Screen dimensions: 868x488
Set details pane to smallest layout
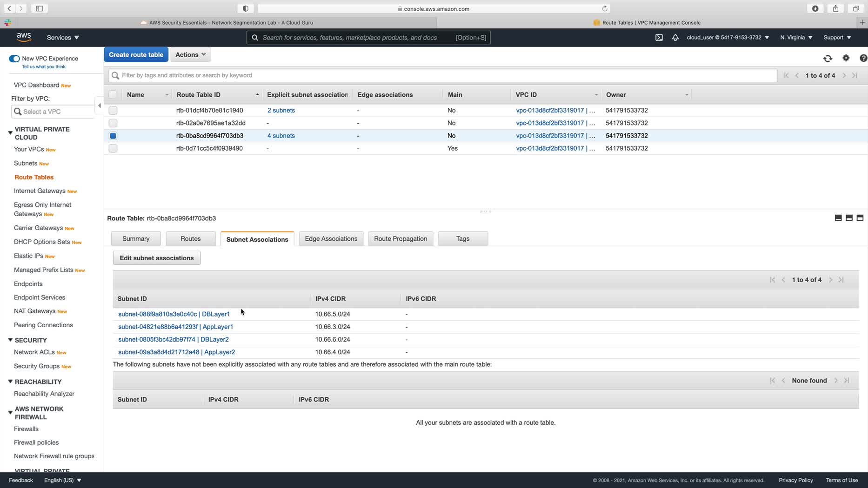[x=838, y=218]
